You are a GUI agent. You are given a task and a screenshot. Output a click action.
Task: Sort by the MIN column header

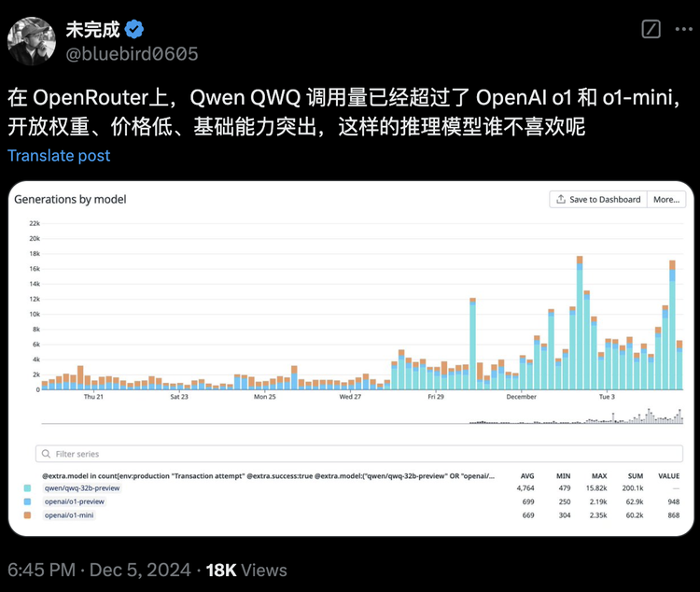pyautogui.click(x=564, y=476)
